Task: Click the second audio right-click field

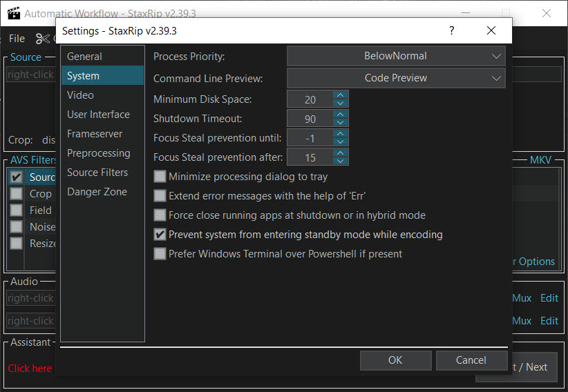Action: (31, 321)
